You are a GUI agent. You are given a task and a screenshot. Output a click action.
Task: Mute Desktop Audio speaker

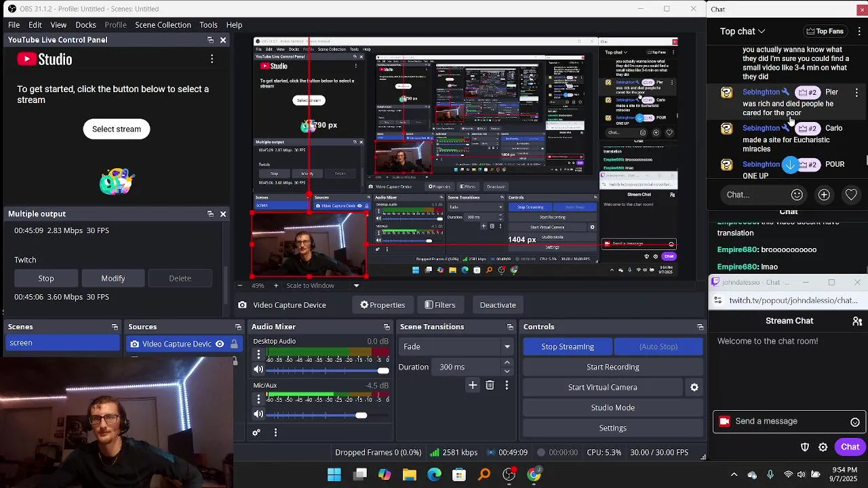[x=258, y=370]
